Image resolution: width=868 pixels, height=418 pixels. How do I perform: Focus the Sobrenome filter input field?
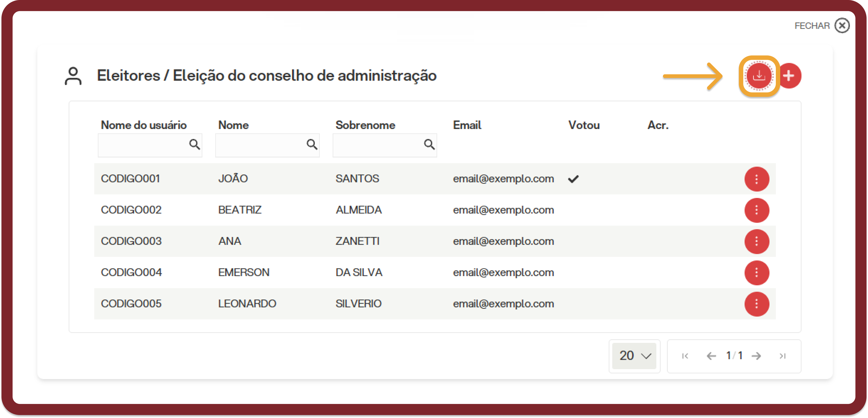coord(385,145)
